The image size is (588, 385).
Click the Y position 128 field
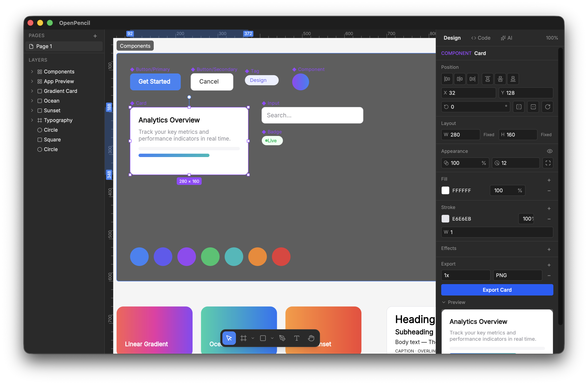point(526,93)
